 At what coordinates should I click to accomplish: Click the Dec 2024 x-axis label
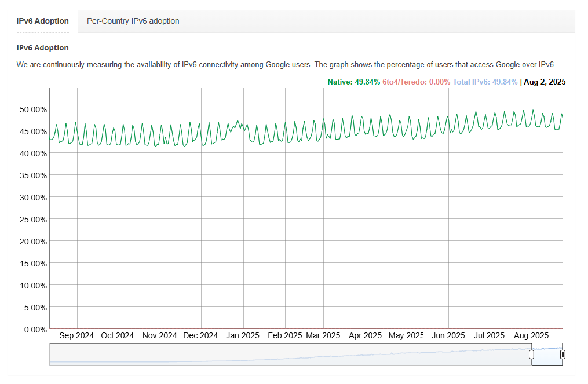(200, 335)
